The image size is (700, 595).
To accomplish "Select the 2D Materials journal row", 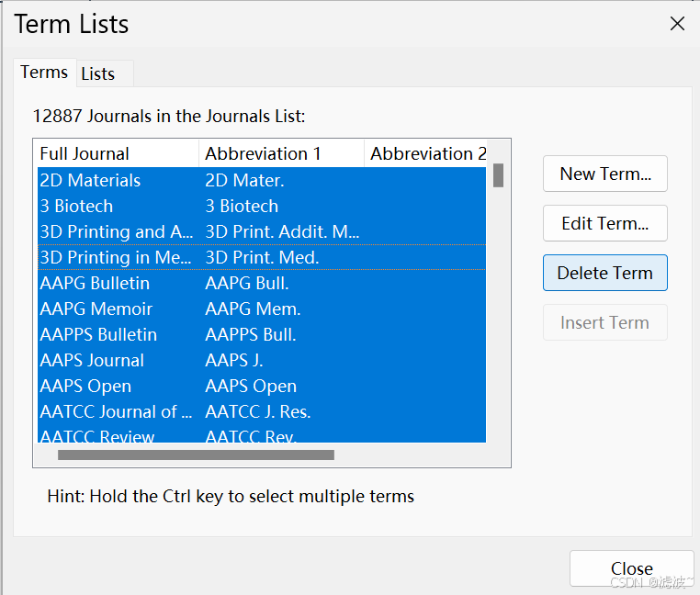I will pyautogui.click(x=90, y=181).
